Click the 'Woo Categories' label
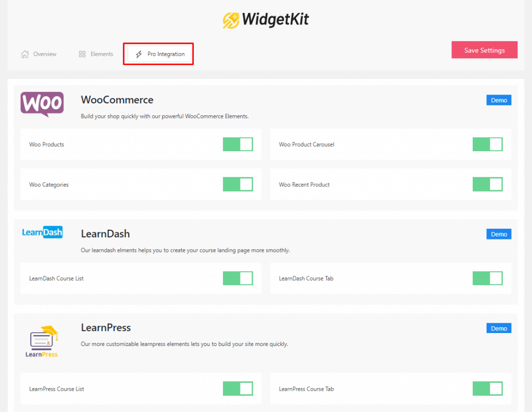 [x=49, y=184]
